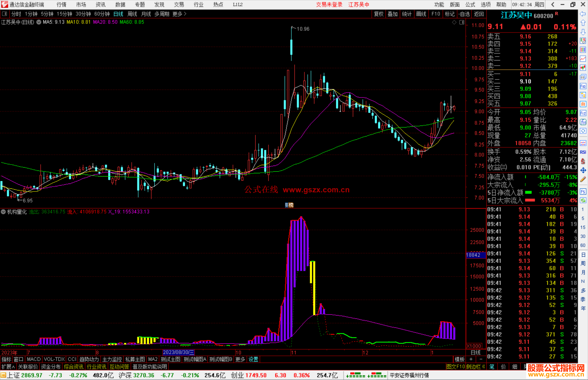The height and width of the screenshot is (380, 588).
Task: Toggle the circle beside 机构量化 indicator
Action: [3, 212]
